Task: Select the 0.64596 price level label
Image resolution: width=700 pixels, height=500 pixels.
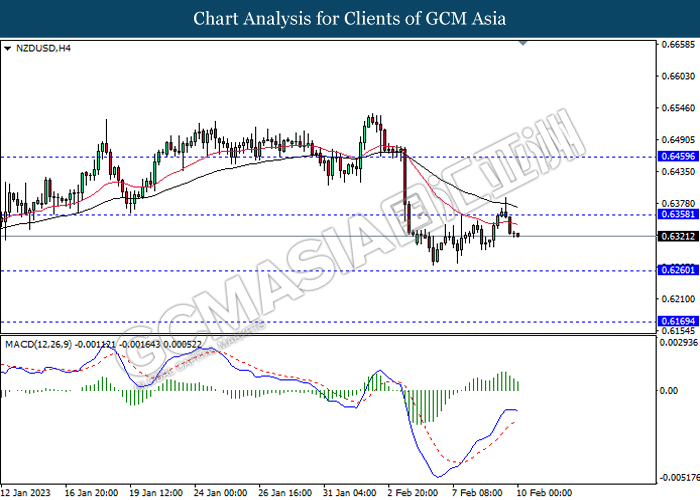Action: [678, 156]
